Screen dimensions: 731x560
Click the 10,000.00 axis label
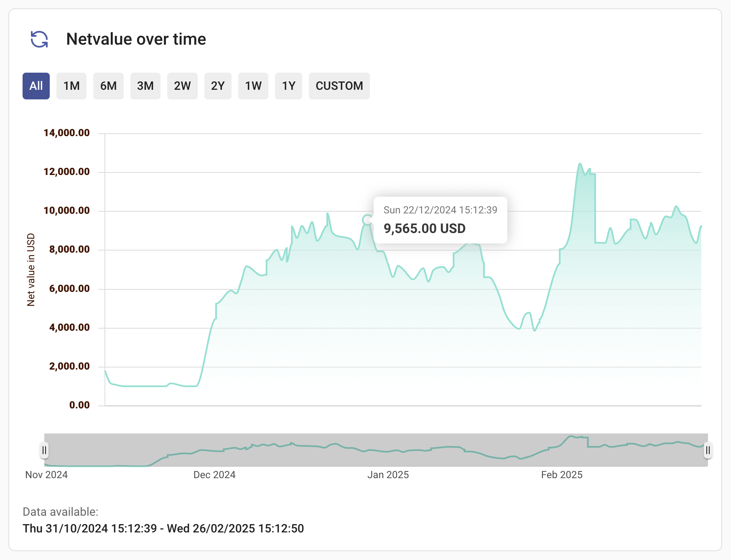67,210
